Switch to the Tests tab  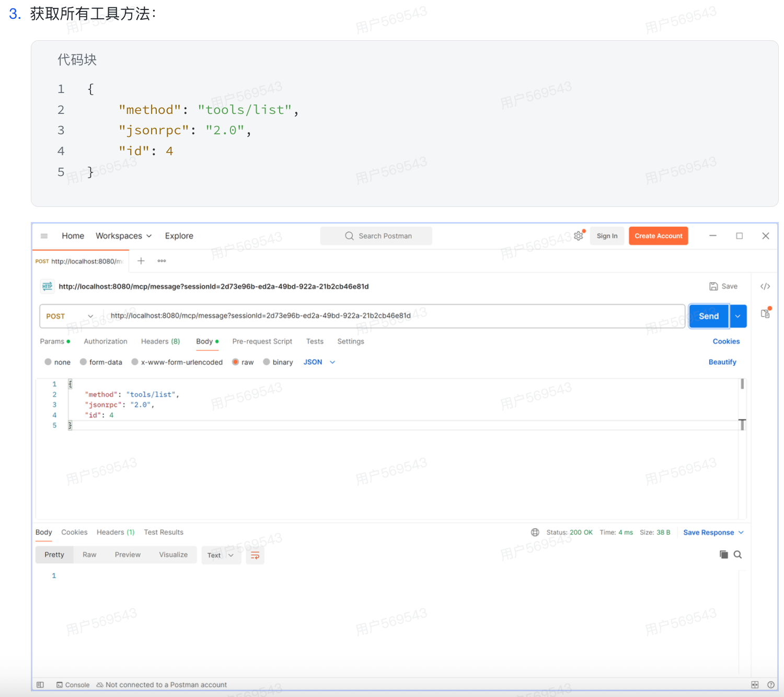click(x=315, y=342)
